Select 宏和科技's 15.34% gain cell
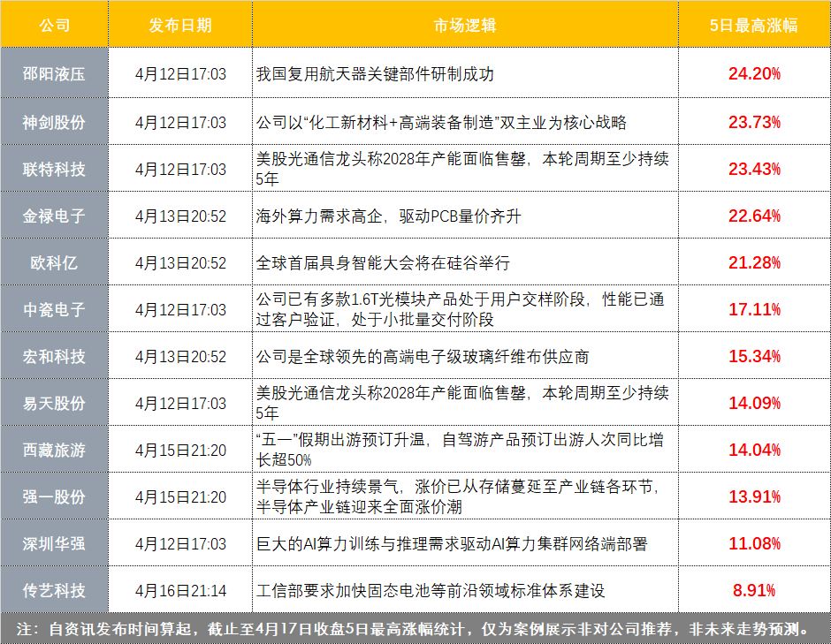The height and width of the screenshot is (644, 831). 753,356
